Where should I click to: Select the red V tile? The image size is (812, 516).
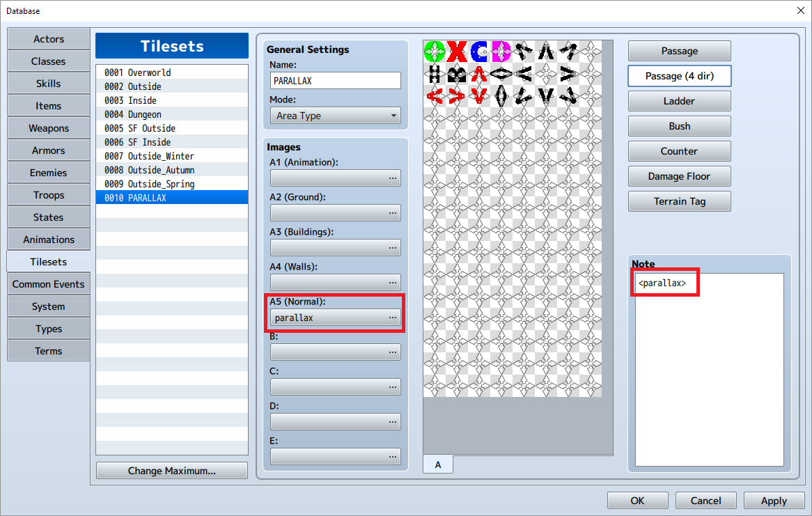[x=479, y=96]
